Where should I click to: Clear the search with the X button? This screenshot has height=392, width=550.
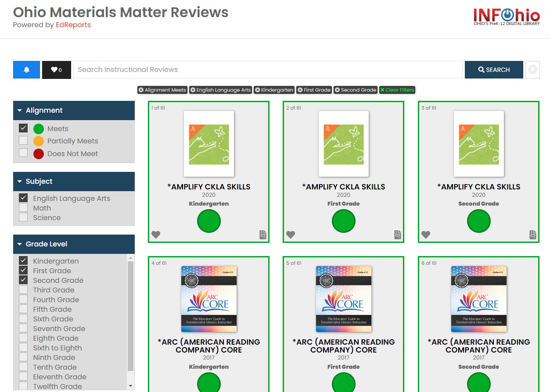coord(532,70)
